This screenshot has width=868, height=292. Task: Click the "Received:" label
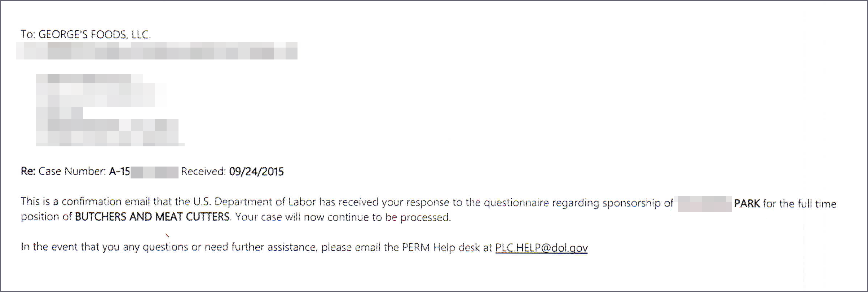203,171
